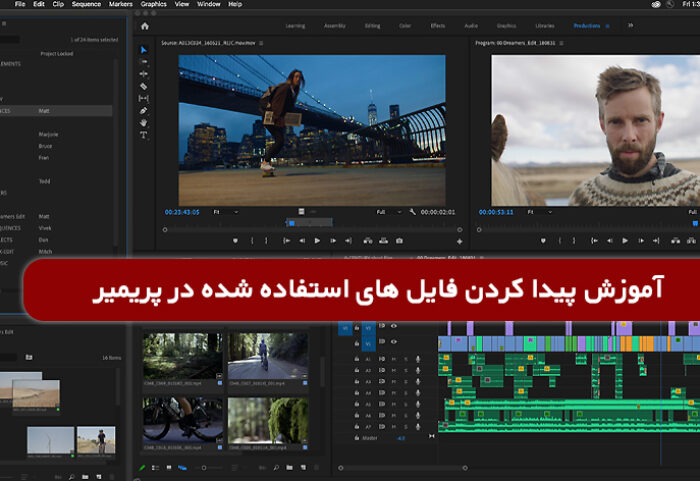Image resolution: width=700 pixels, height=481 pixels.
Task: Select the Ripple Edit tool
Action: pyautogui.click(x=143, y=74)
